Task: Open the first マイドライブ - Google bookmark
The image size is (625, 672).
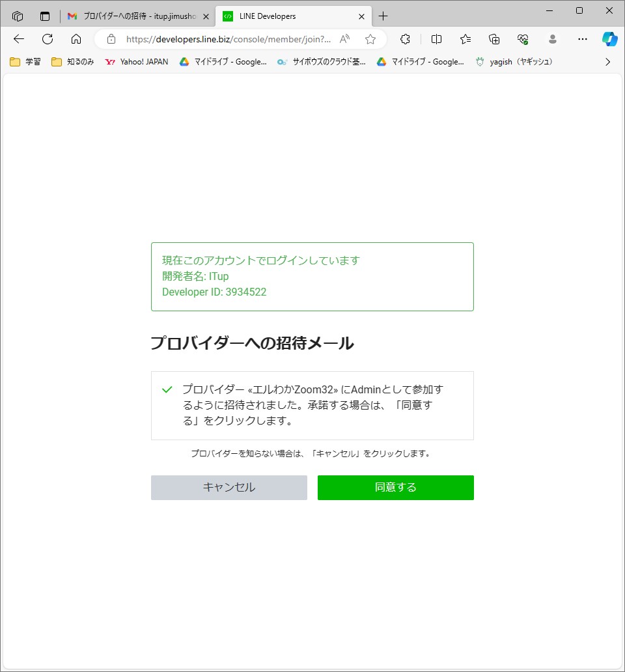Action: click(x=223, y=62)
